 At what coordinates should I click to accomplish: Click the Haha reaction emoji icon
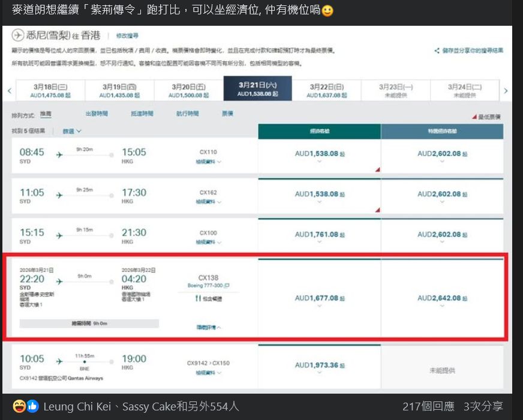(19, 406)
